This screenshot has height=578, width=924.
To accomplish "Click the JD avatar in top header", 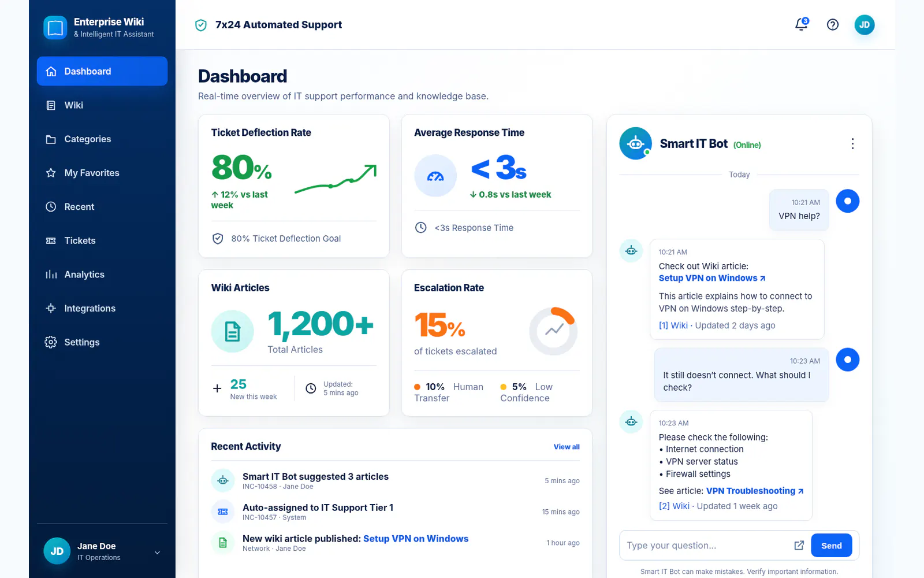I will (x=865, y=24).
